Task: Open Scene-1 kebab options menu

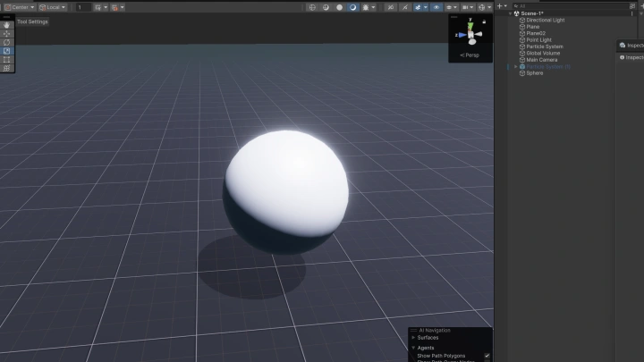Action: click(x=631, y=13)
